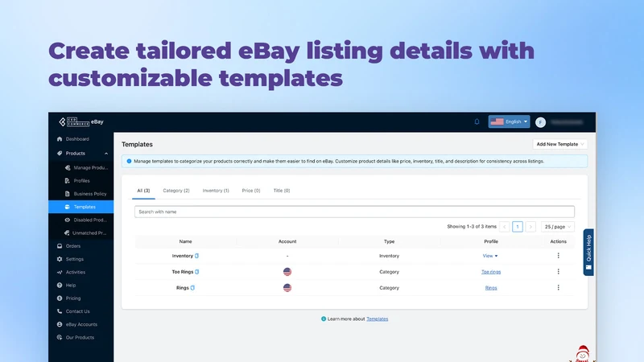Click the eBay Accounts user icon
This screenshot has width=644, height=362.
(60, 325)
